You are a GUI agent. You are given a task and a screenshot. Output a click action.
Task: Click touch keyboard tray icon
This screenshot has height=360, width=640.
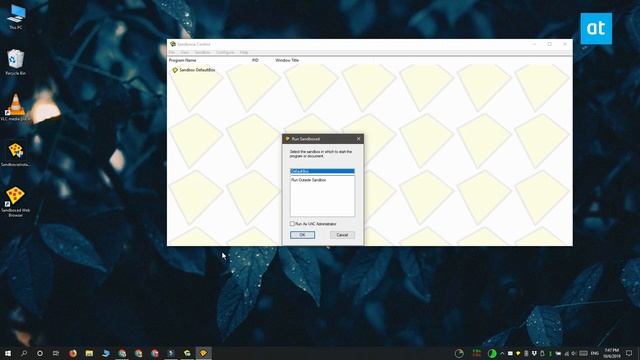point(583,353)
